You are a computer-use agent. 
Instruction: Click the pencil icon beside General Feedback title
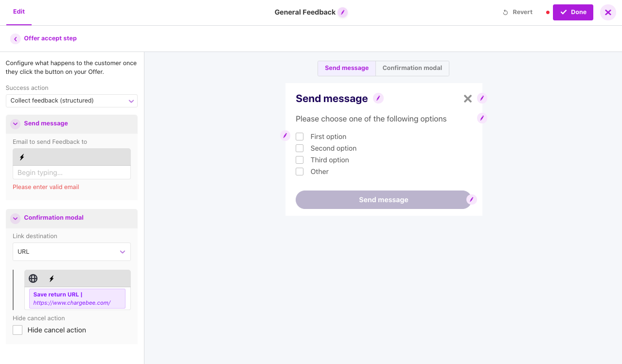343,13
